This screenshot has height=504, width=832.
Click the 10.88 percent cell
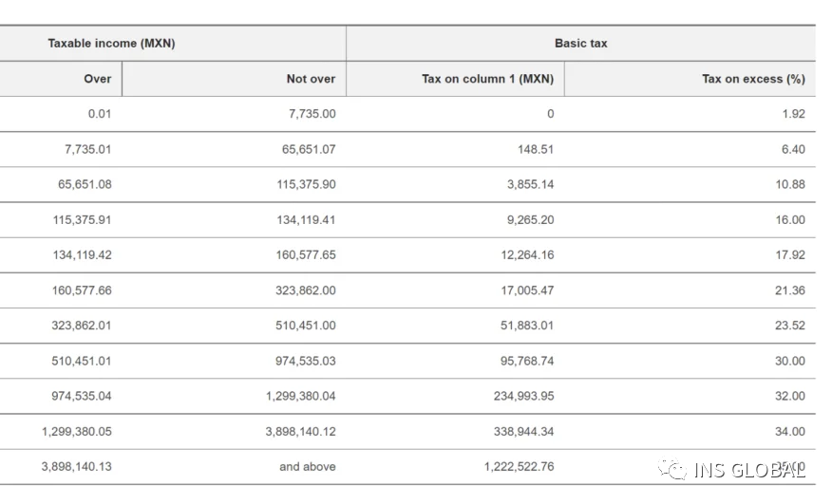[789, 184]
